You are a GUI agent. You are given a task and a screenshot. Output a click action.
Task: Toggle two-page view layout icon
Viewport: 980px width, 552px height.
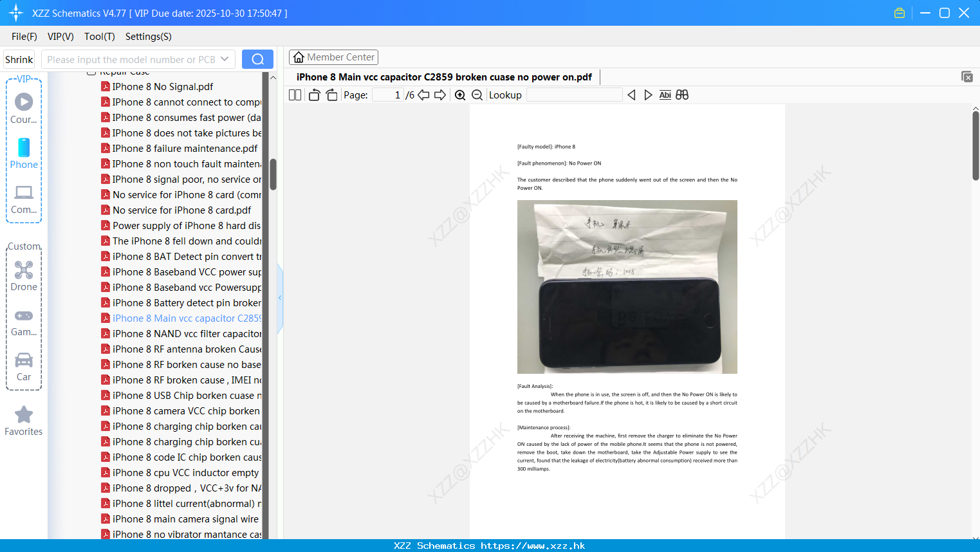point(295,95)
